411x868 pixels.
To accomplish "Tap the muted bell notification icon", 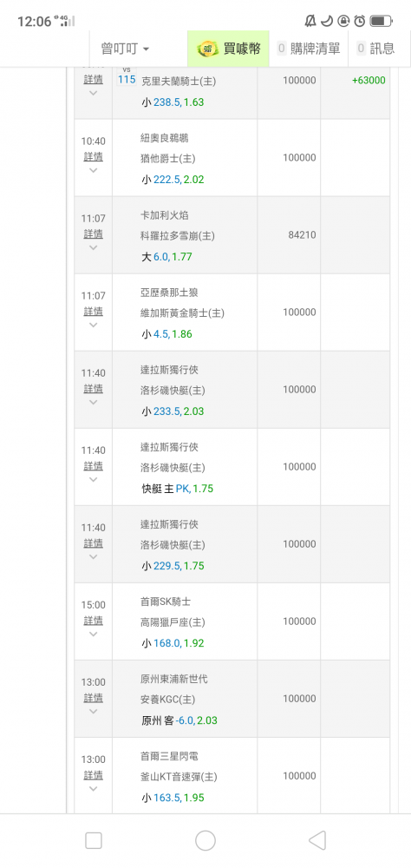I will [x=310, y=21].
